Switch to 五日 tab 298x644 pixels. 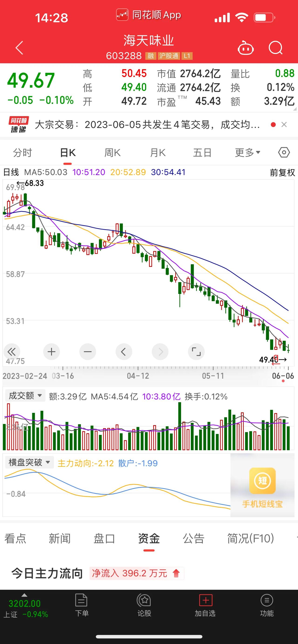click(x=202, y=153)
